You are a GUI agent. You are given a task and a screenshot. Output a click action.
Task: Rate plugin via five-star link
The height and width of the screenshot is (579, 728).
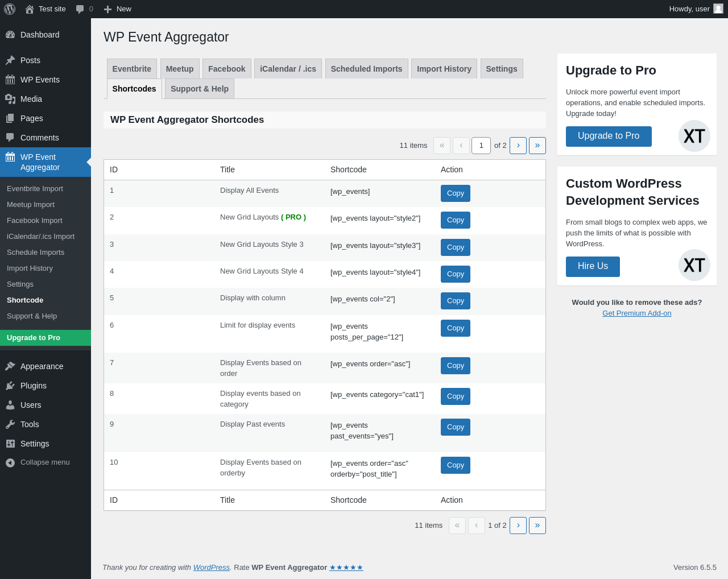pos(346,568)
